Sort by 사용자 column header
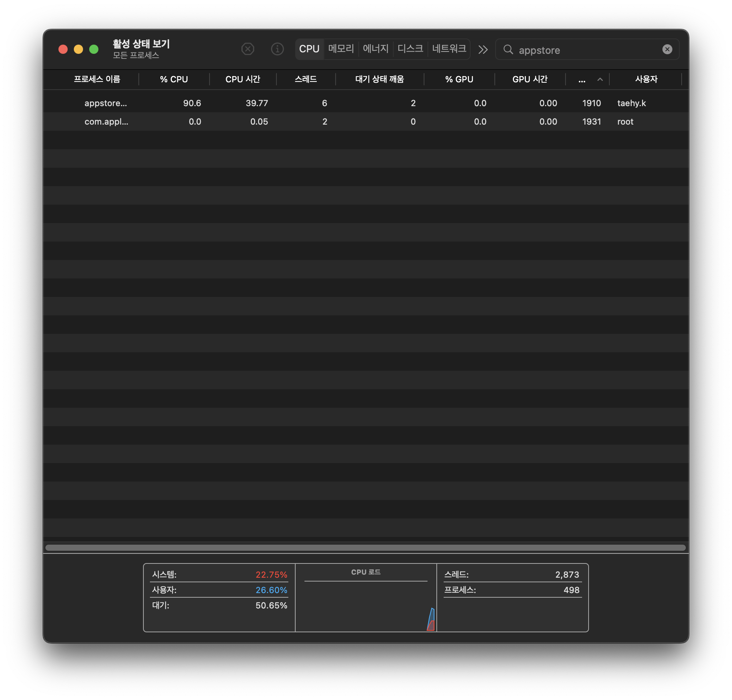The image size is (732, 700). [x=646, y=79]
